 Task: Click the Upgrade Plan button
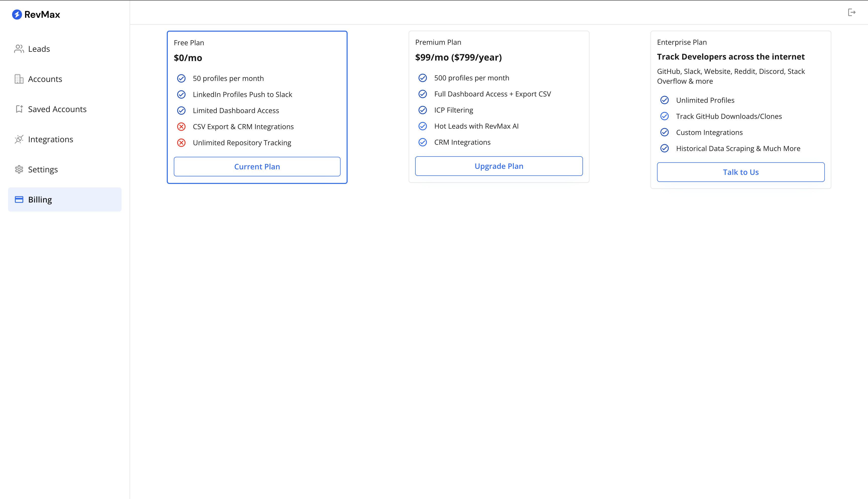499,166
